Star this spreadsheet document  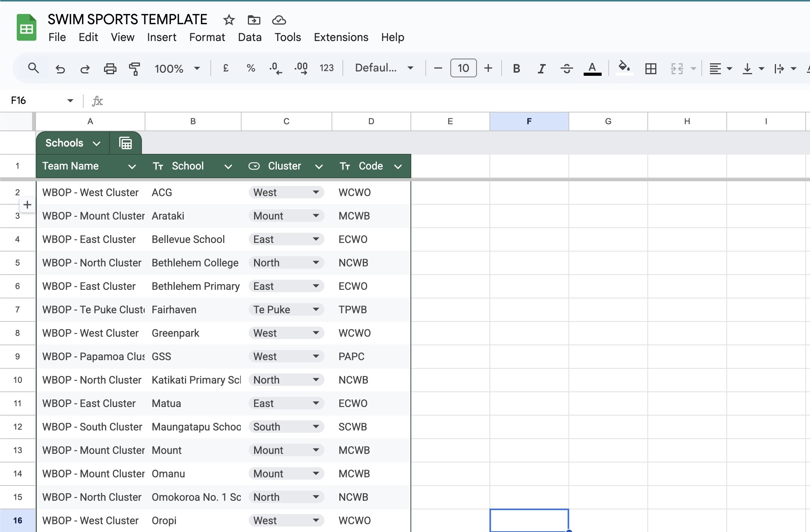[x=229, y=20]
